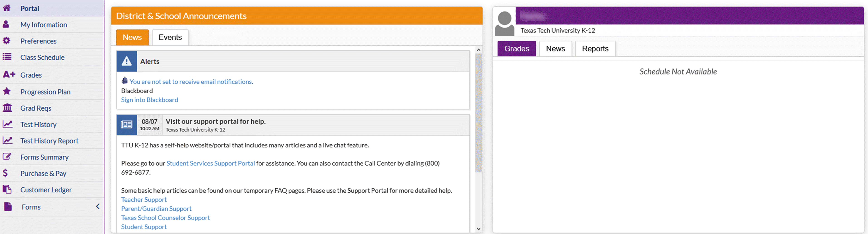Select the purple Grades tab
The width and height of the screenshot is (868, 234).
click(517, 49)
